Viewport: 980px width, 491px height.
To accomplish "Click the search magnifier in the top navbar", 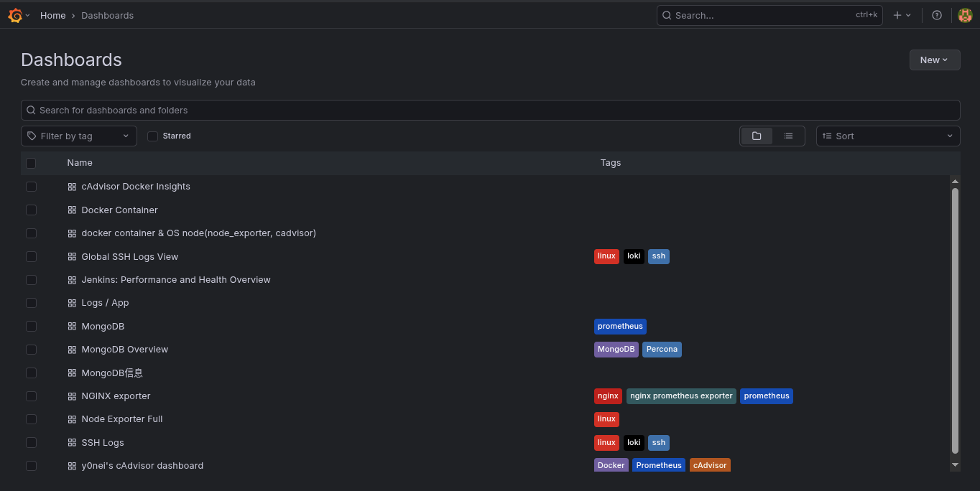I will point(667,15).
